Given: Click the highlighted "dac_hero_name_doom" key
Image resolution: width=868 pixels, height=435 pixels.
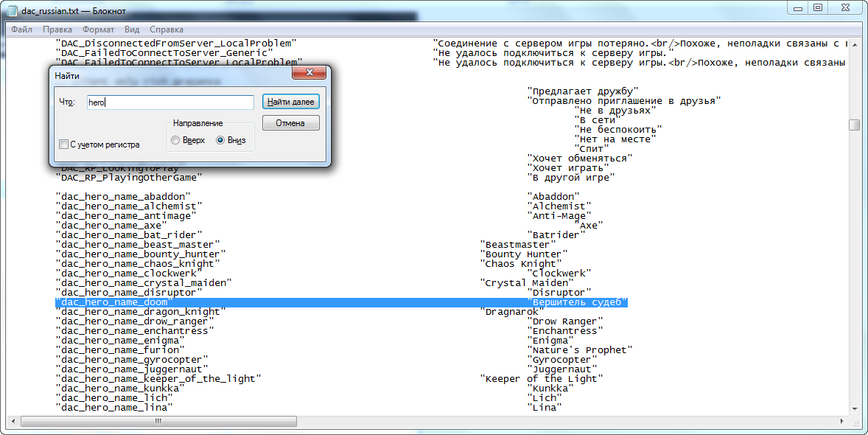Looking at the screenshot, I should (114, 302).
